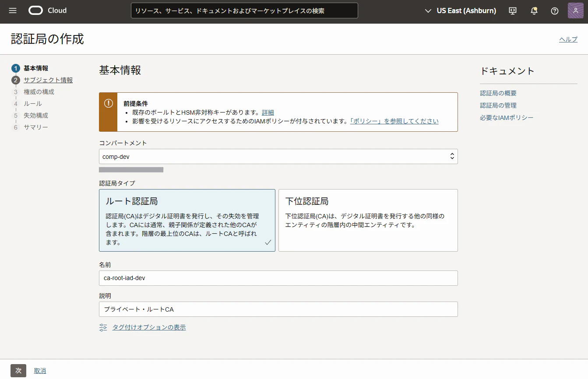Viewport: 588px width, 379px height.
Task: Click the prerequisites warning exclamation icon
Action: pyautogui.click(x=108, y=103)
